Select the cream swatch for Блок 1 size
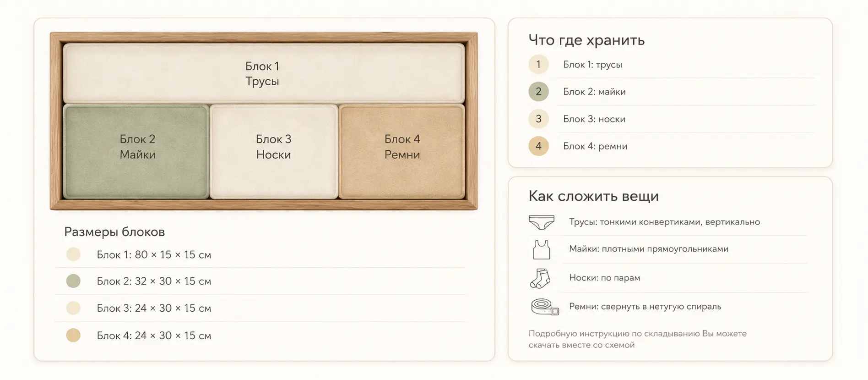The image size is (868, 380). pos(73,254)
